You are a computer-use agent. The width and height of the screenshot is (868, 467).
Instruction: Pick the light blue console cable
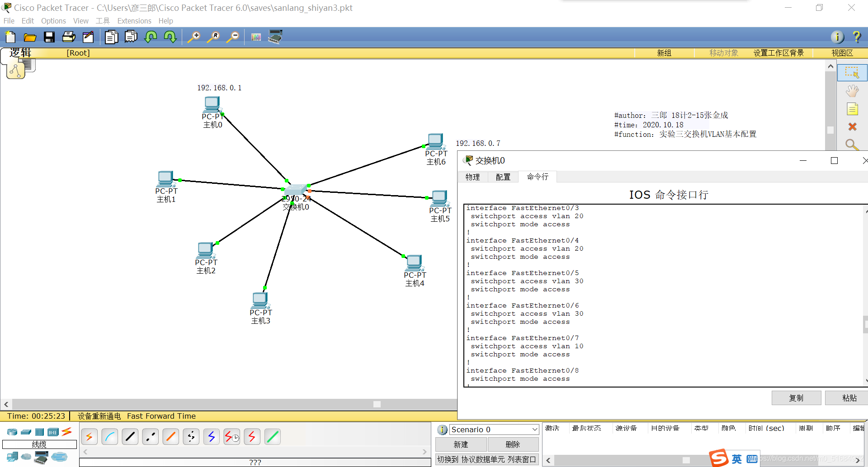110,437
